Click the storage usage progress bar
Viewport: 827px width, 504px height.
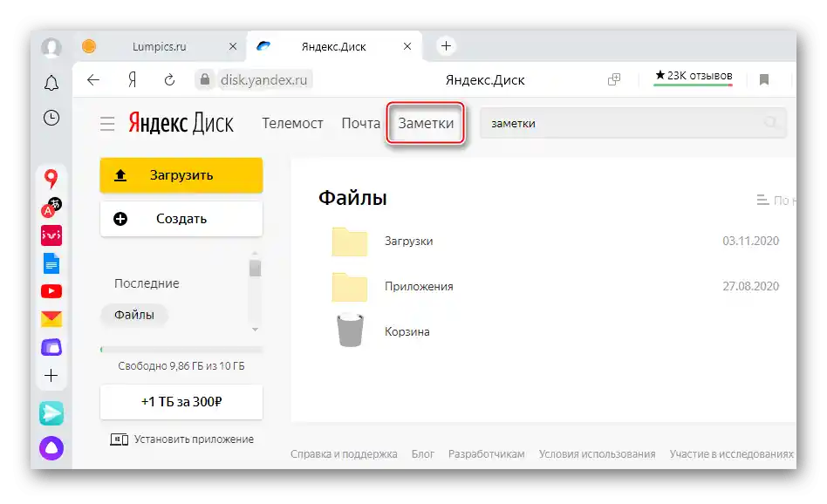pyautogui.click(x=181, y=350)
